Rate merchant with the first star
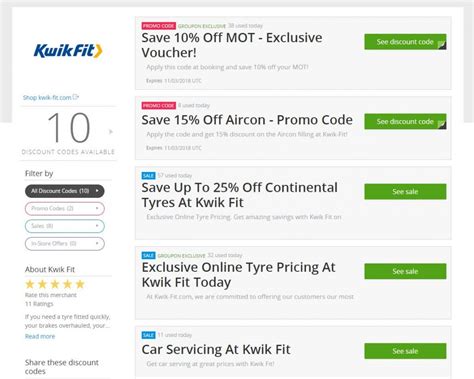 point(30,284)
